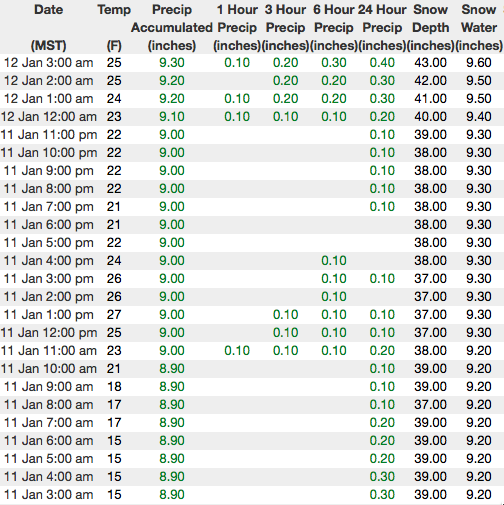Viewport: 504px width, 505px height.
Task: Select the Precip Accumulated column header
Action: [x=172, y=27]
